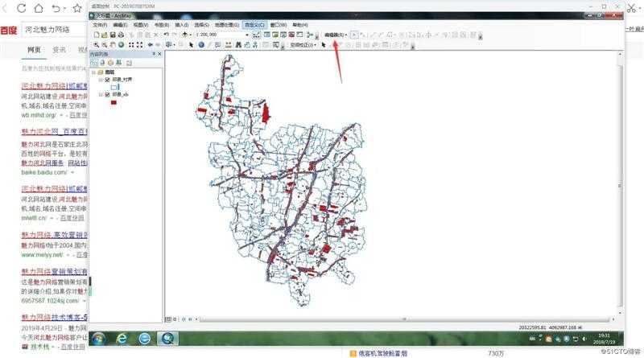This screenshot has width=644, height=358.
Task: Open the Python window icon
Action: pos(299,35)
